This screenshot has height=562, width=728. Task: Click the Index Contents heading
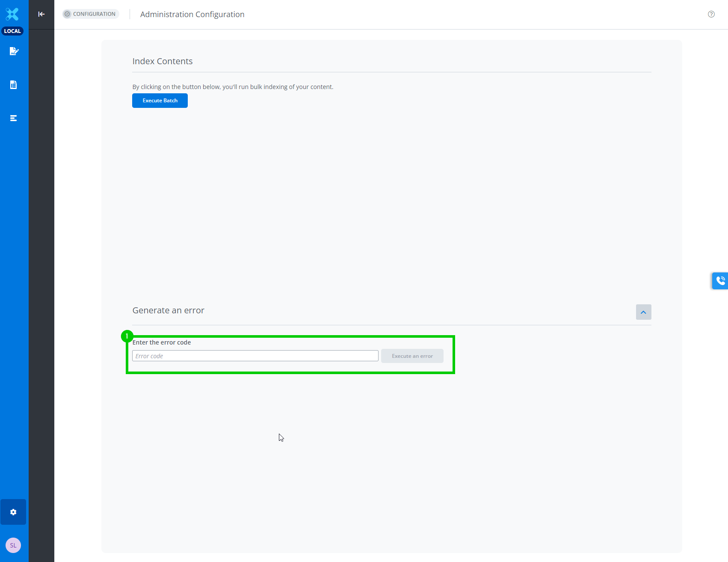(x=163, y=61)
